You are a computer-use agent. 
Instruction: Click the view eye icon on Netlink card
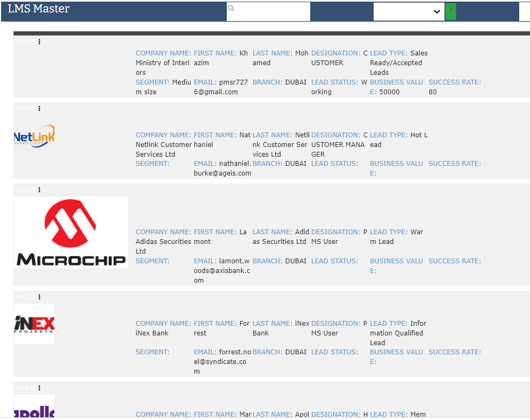click(18, 108)
